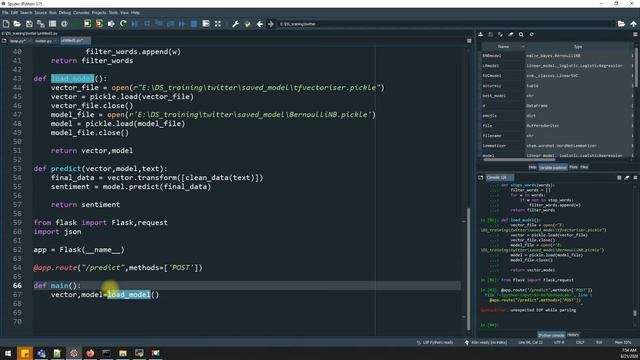Switch to the twitter.py editor tab
Viewport: 640px width, 360px height.
coord(45,41)
